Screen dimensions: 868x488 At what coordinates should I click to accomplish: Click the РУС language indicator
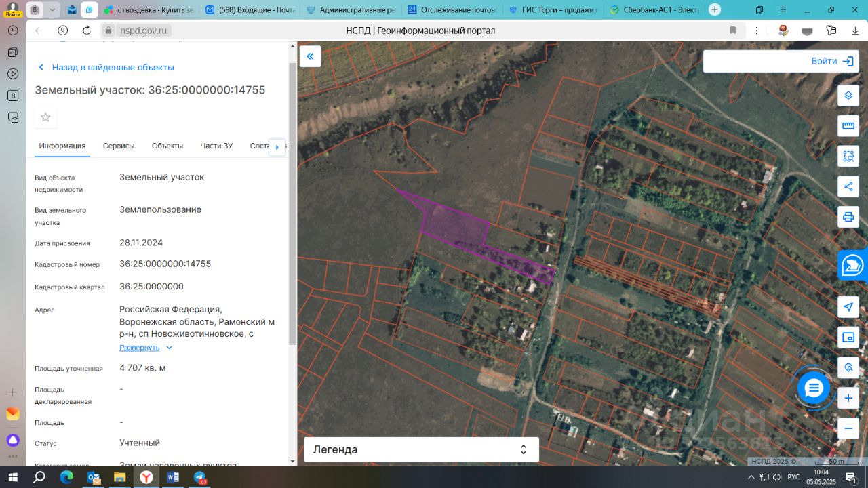pos(793,477)
